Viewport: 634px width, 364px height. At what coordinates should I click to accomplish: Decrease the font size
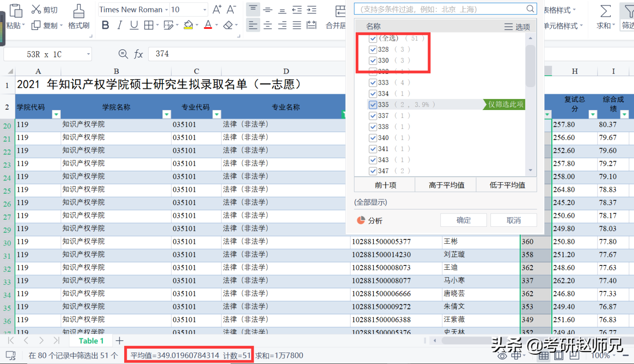[231, 9]
